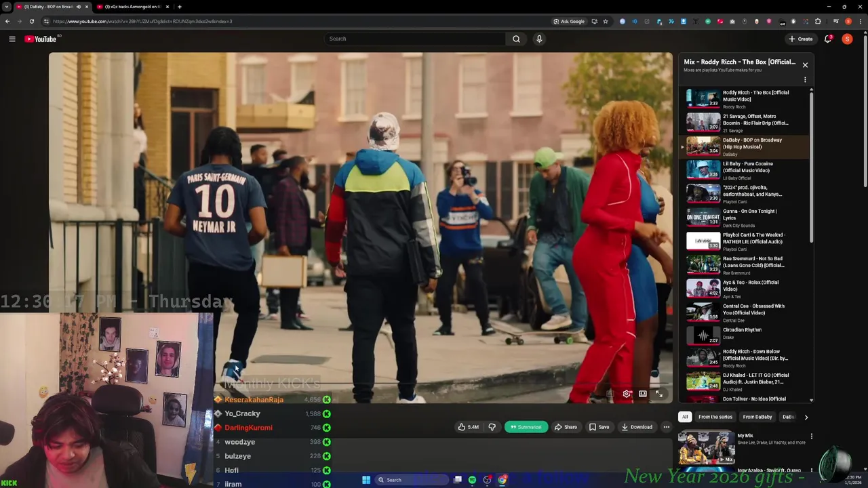Select Central Cee - Obsessed With You
The height and width of the screenshot is (488, 868).
point(745,312)
